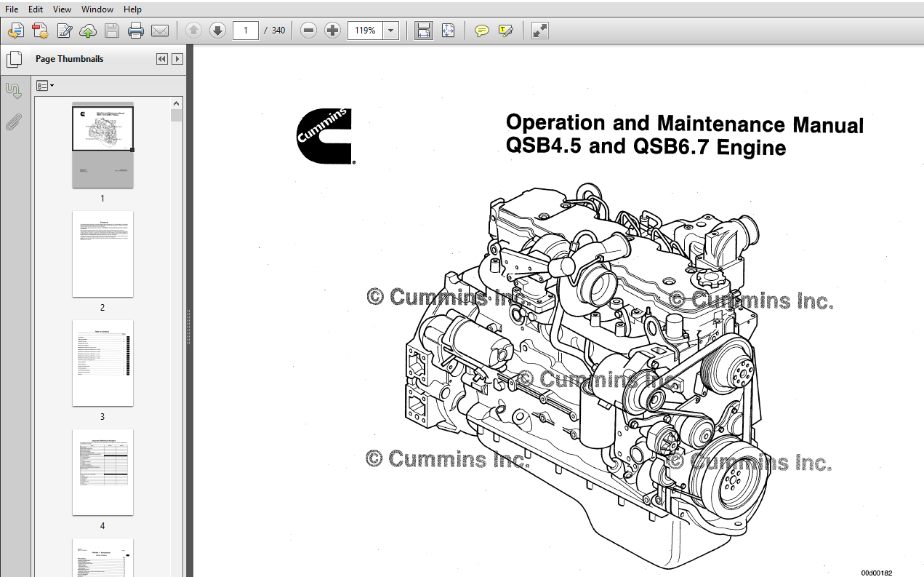Click the Fit width scrolling icon

[424, 31]
